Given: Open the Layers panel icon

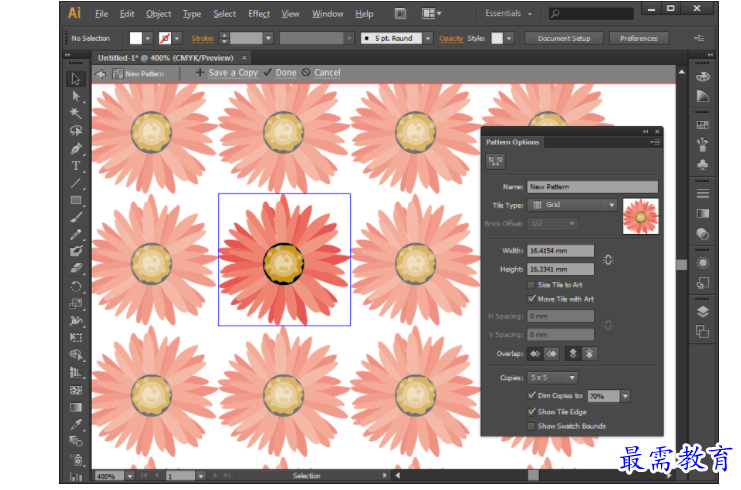Looking at the screenshot, I should [703, 311].
